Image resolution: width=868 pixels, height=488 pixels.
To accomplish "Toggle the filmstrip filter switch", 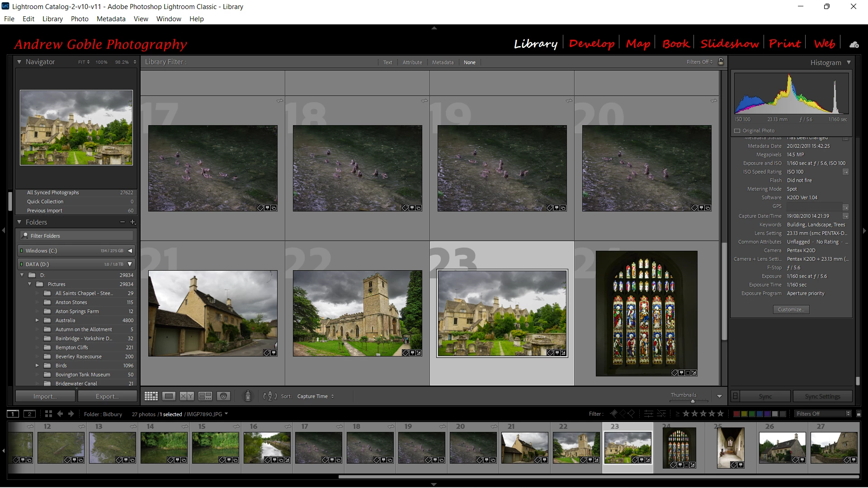I will (x=859, y=414).
